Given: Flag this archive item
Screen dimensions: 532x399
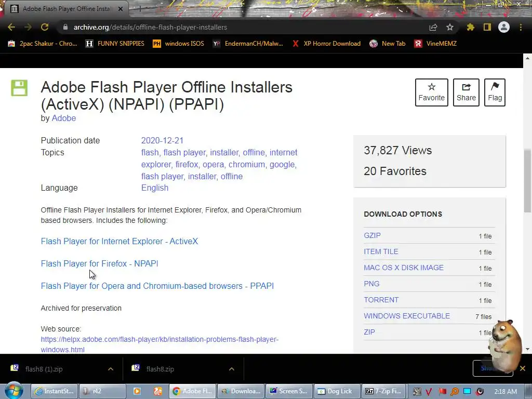Looking at the screenshot, I should [x=495, y=92].
